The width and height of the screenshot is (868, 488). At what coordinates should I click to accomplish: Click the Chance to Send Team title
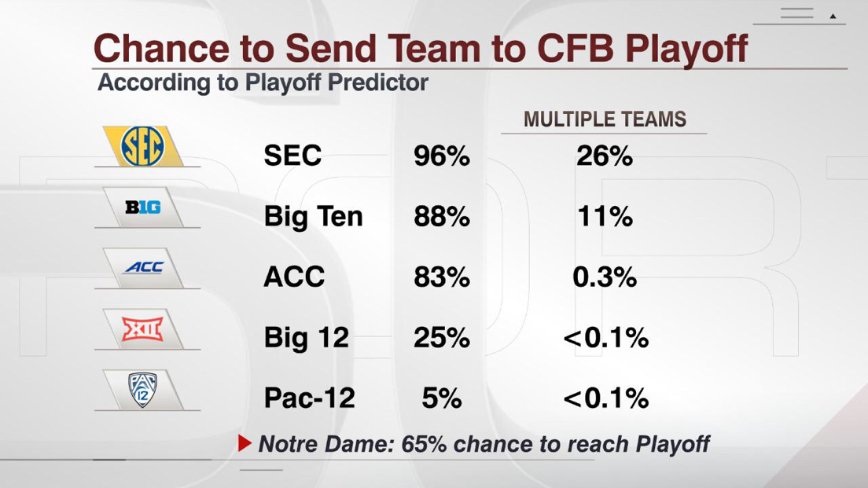420,48
